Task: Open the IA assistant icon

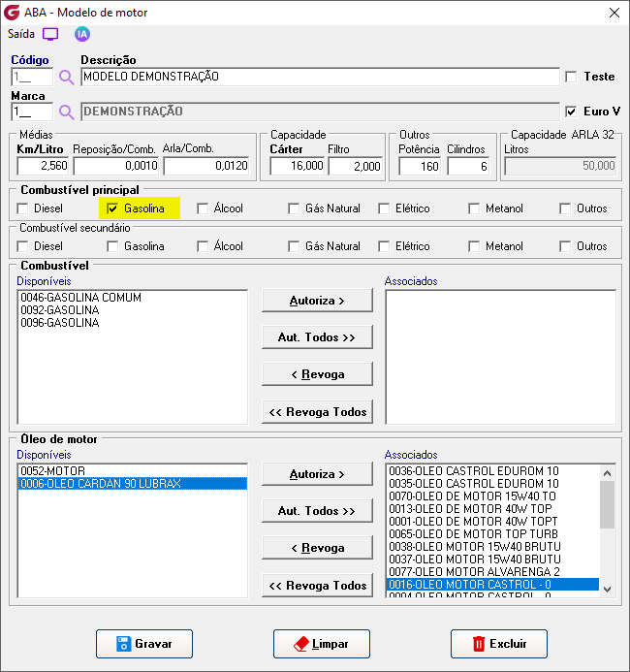Action: (x=82, y=34)
